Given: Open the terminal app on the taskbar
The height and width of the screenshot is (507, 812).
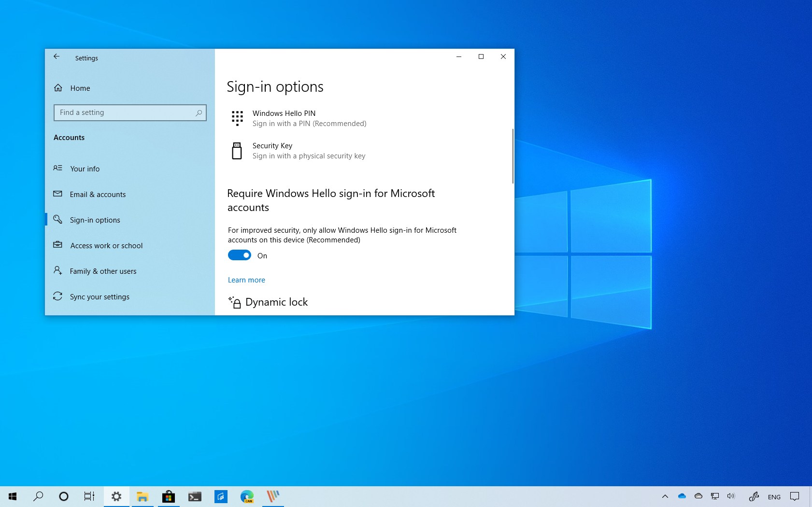Looking at the screenshot, I should tap(195, 496).
